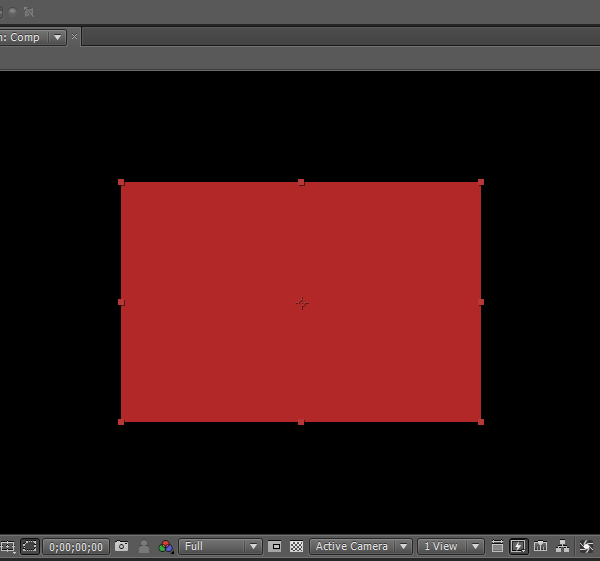Click the right-middle handle of the red solid
The height and width of the screenshot is (561, 600).
tap(481, 302)
